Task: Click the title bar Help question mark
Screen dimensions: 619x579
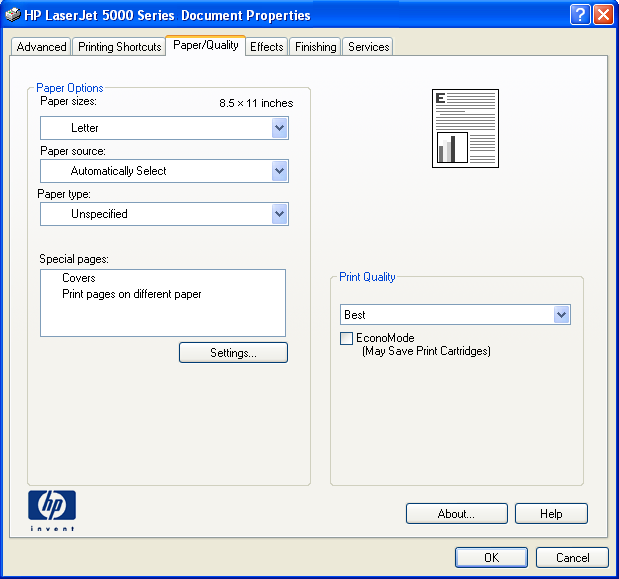Action: (x=580, y=15)
